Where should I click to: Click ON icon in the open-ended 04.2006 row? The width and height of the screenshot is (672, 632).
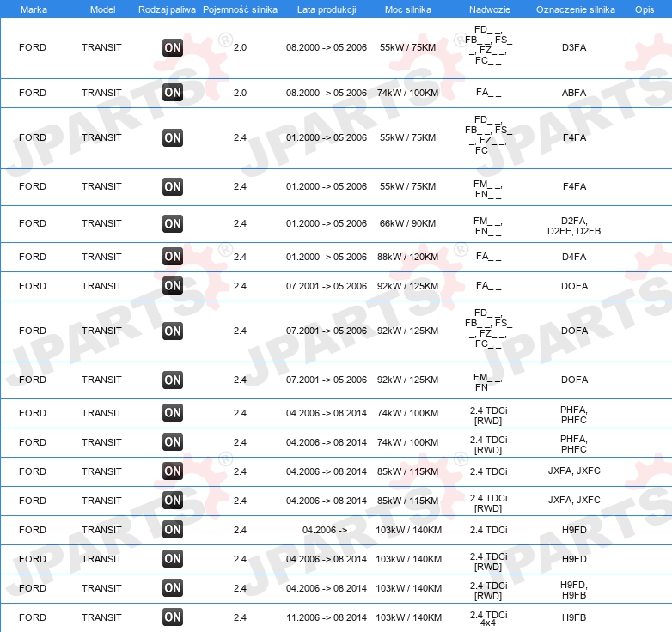pos(173,530)
